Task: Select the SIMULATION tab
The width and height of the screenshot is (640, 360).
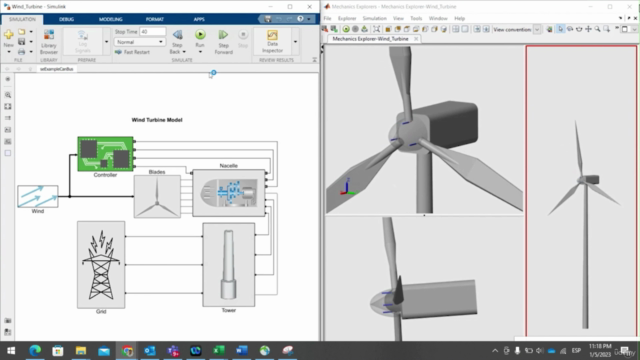Action: tap(22, 19)
